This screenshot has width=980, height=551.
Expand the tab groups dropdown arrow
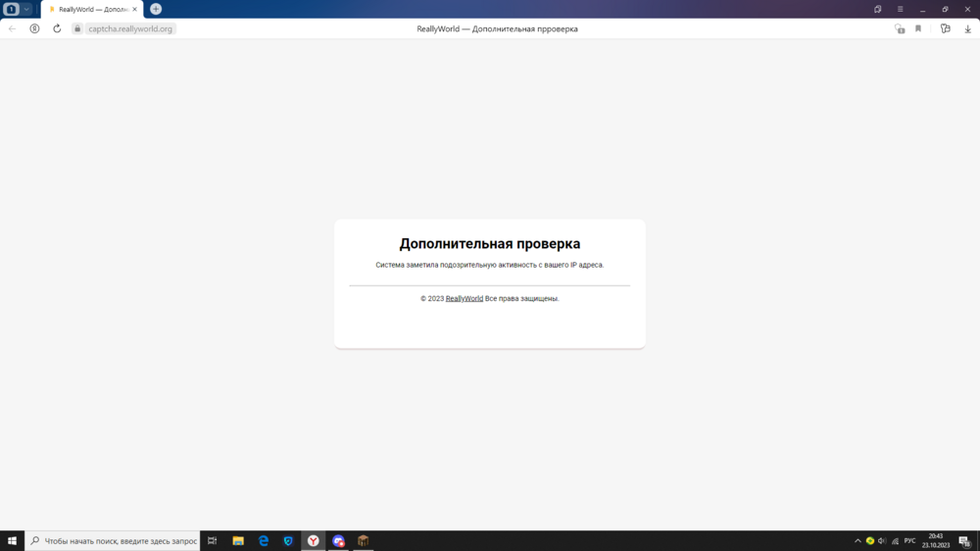(26, 10)
